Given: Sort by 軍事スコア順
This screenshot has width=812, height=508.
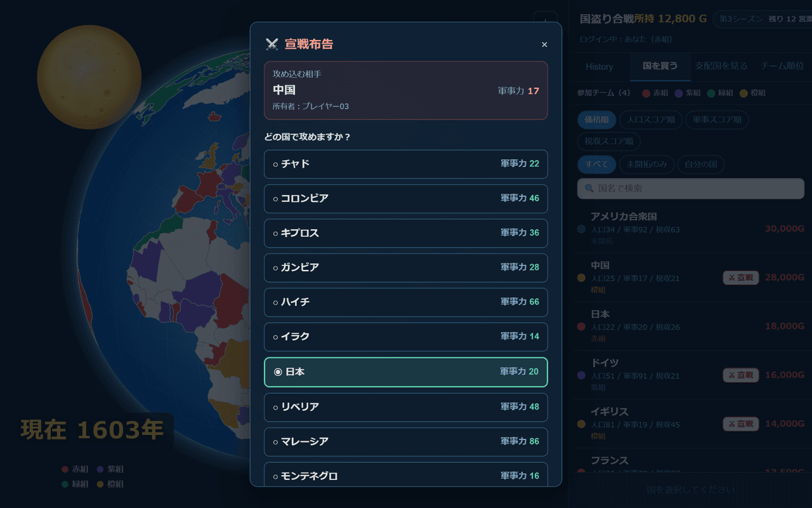Looking at the screenshot, I should [717, 119].
